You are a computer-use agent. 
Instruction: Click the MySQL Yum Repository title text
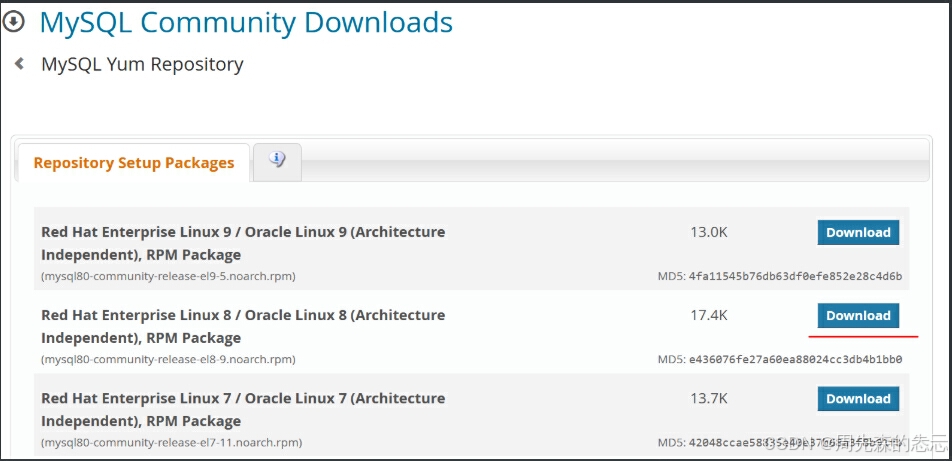pos(142,64)
